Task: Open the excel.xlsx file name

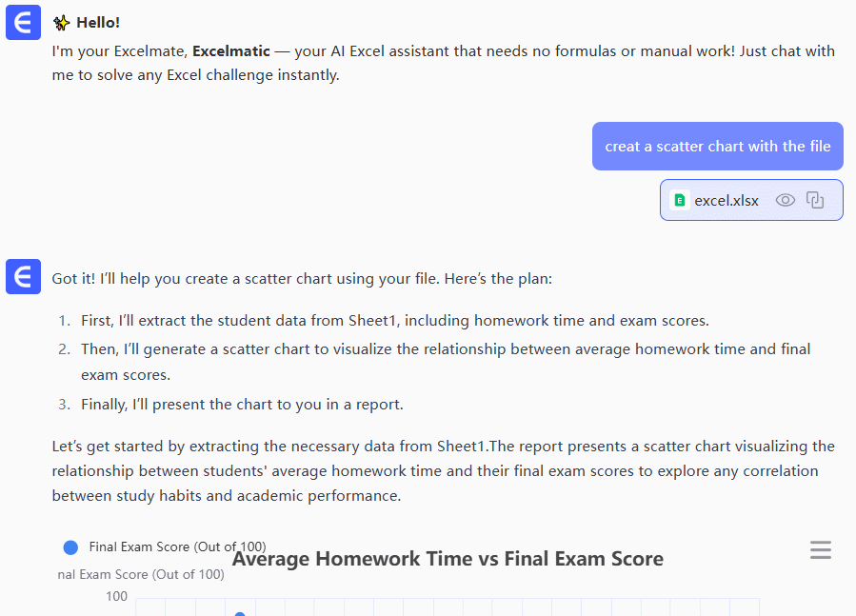Action: pyautogui.click(x=727, y=200)
